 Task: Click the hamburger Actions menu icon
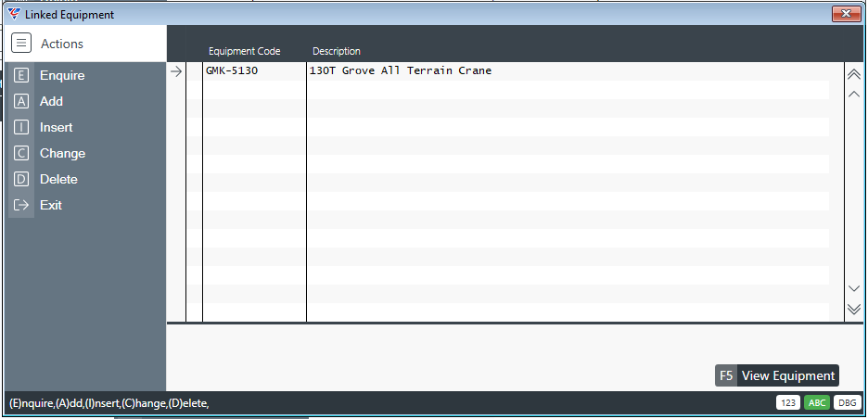[x=21, y=44]
